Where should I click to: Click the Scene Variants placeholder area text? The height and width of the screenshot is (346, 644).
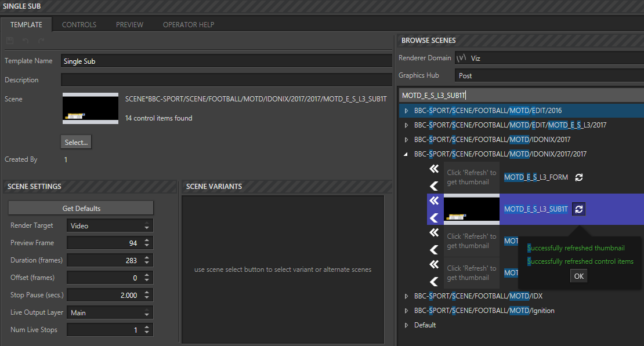tap(283, 269)
